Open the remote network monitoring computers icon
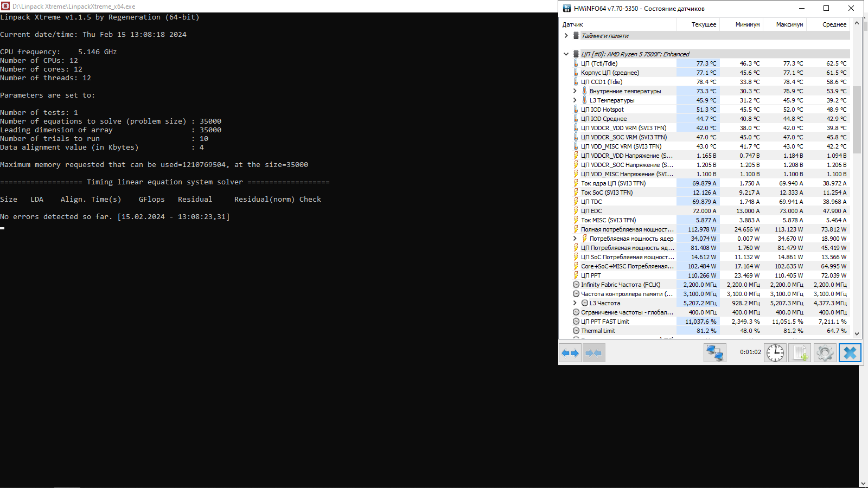Screen dimensions: 868x488 [715, 353]
